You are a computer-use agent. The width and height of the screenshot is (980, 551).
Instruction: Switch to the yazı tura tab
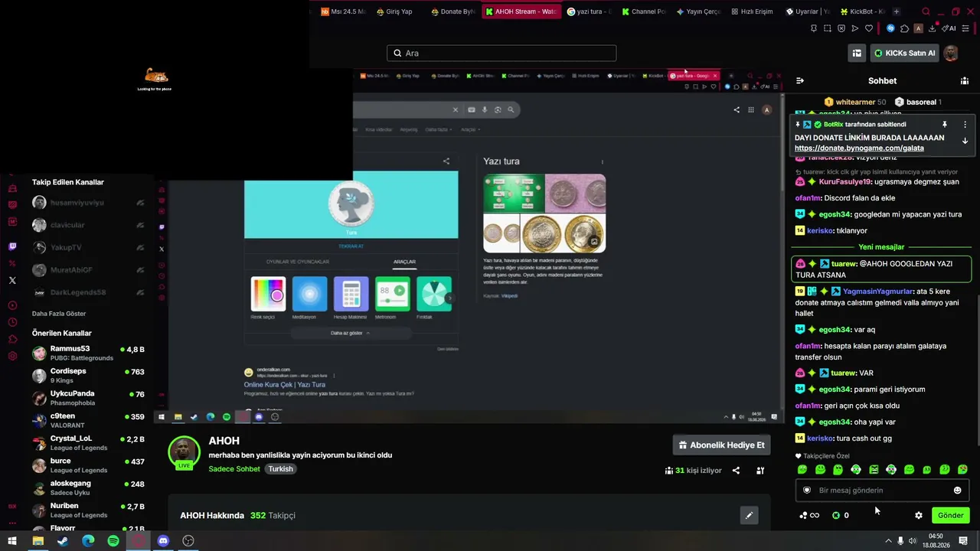(x=590, y=11)
